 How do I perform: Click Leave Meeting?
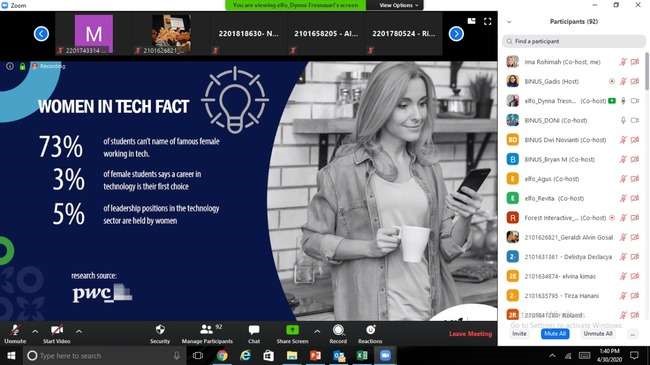(x=470, y=333)
